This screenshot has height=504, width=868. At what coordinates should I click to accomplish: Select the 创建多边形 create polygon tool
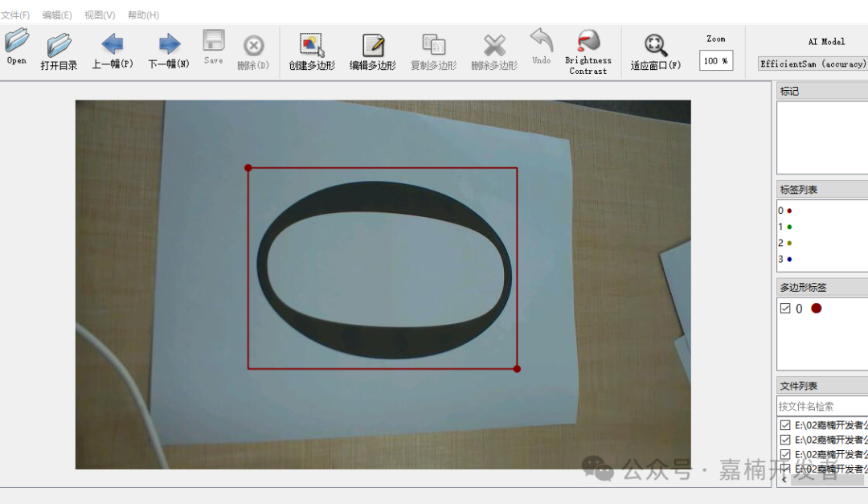[312, 51]
